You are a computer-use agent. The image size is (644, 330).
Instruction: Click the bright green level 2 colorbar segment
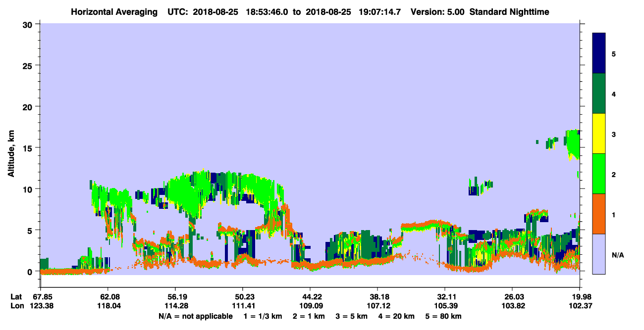599,174
